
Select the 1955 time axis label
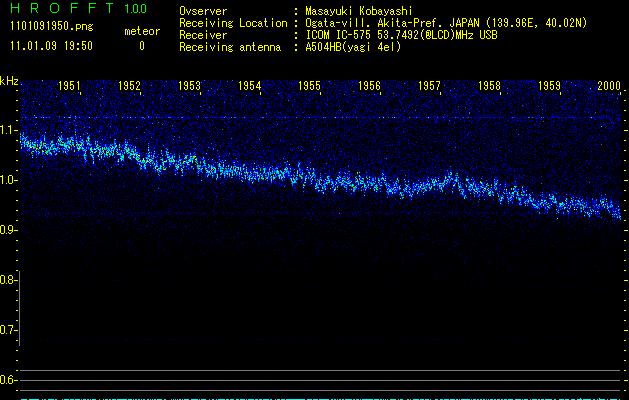[x=310, y=87]
